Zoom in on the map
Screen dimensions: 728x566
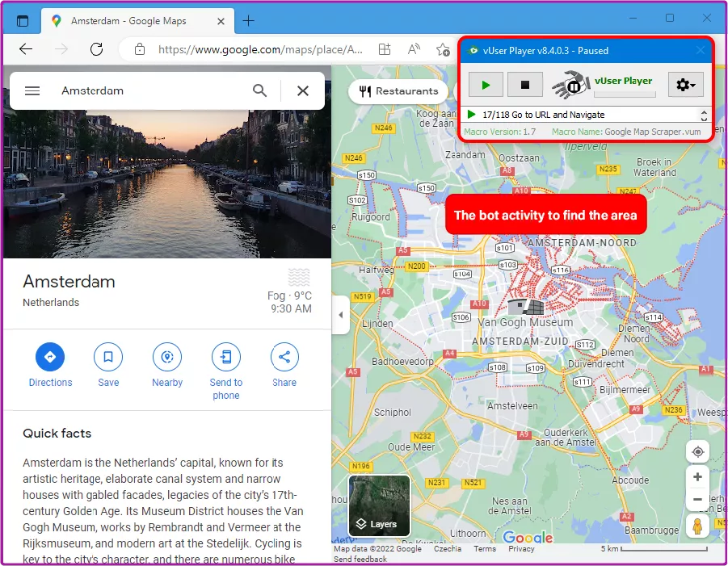tap(697, 477)
